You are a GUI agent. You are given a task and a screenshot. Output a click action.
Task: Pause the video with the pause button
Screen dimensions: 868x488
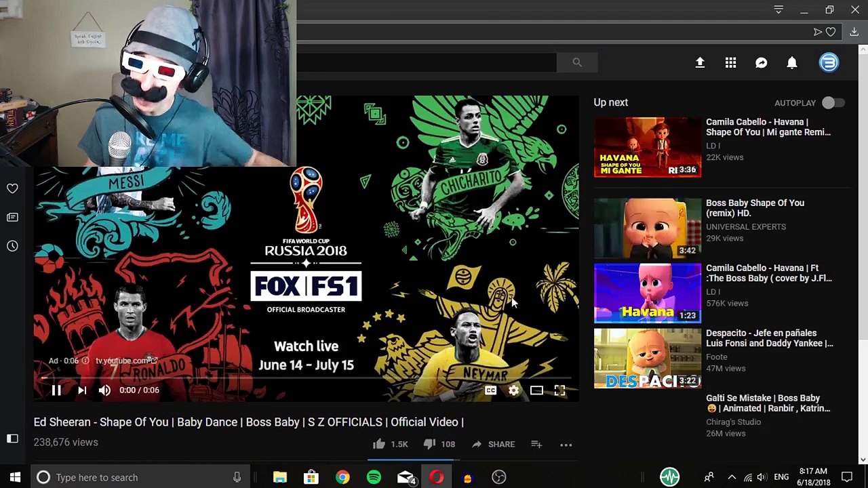point(56,390)
